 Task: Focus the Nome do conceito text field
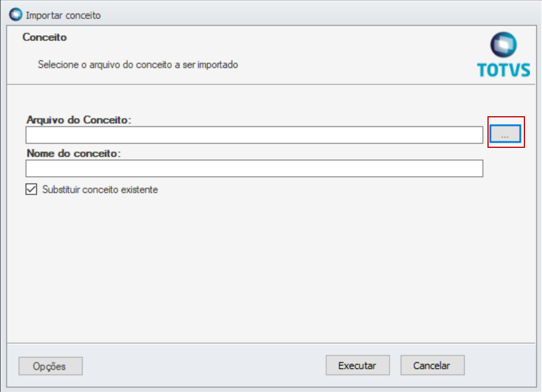coord(254,168)
